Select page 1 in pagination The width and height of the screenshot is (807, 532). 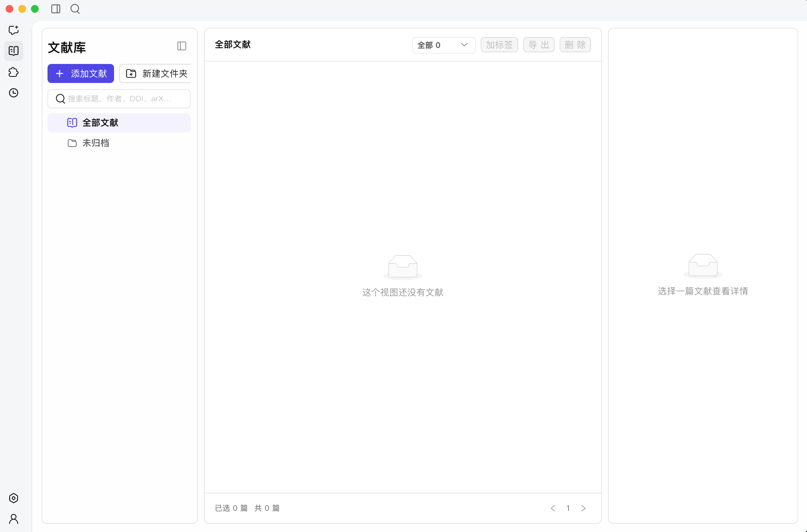tap(568, 508)
